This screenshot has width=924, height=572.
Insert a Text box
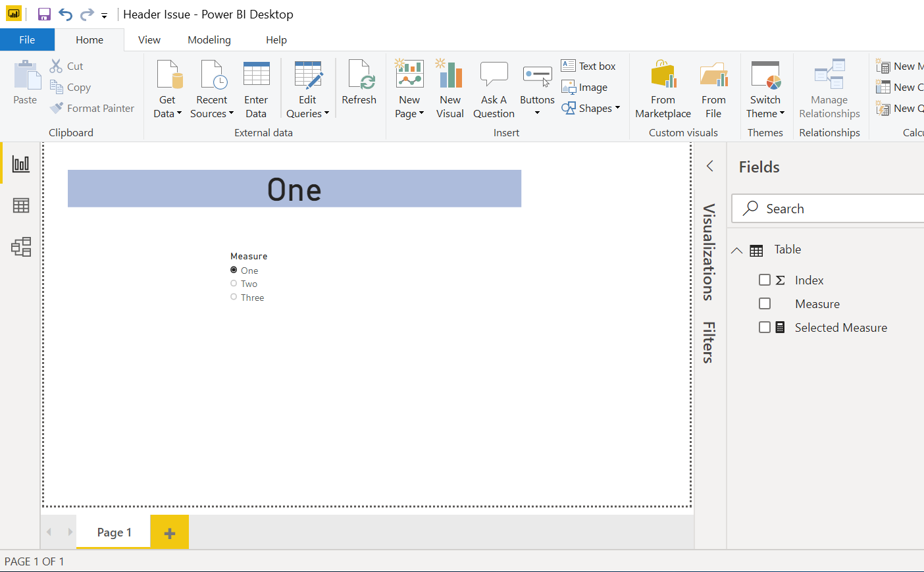point(588,66)
